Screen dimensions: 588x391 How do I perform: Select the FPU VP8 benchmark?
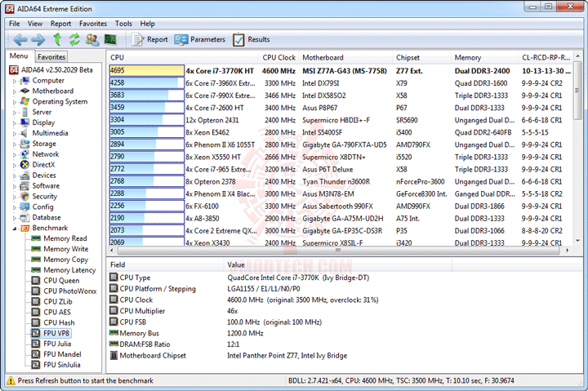pyautogui.click(x=51, y=333)
